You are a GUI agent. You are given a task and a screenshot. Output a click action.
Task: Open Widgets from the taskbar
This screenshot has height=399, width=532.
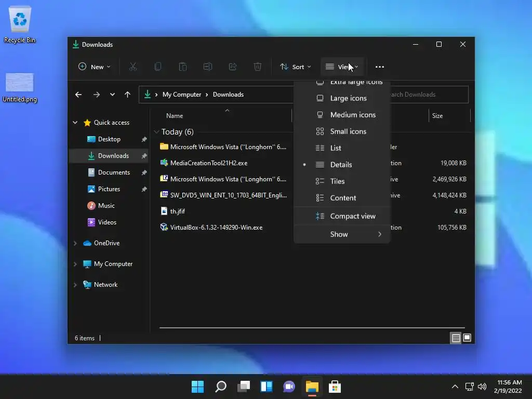(x=267, y=387)
